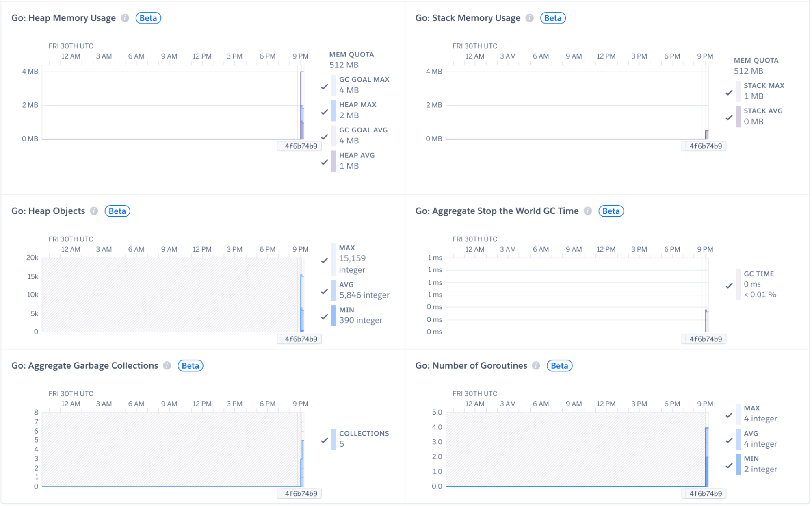Open the Stop the World GC Time info
This screenshot has width=812, height=506.
[588, 211]
